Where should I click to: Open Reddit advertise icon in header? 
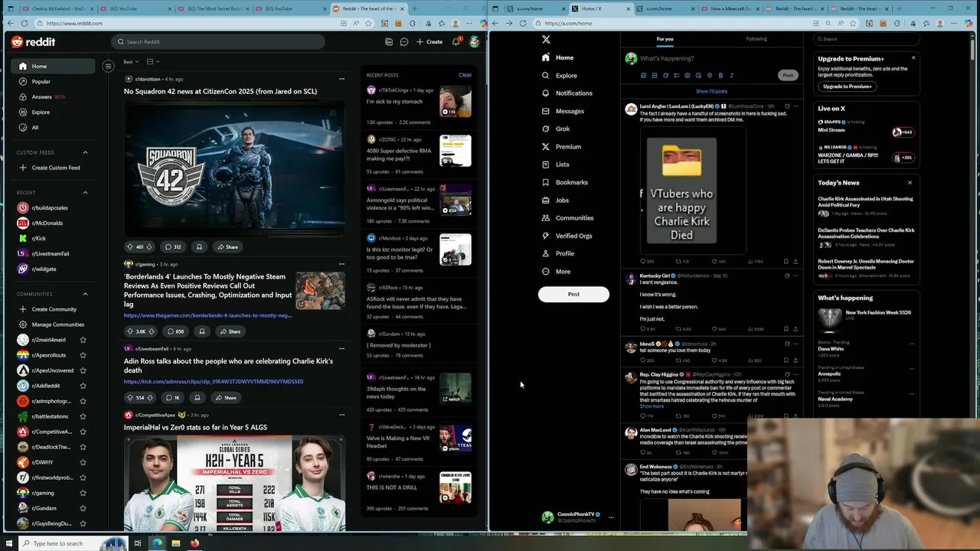point(389,42)
